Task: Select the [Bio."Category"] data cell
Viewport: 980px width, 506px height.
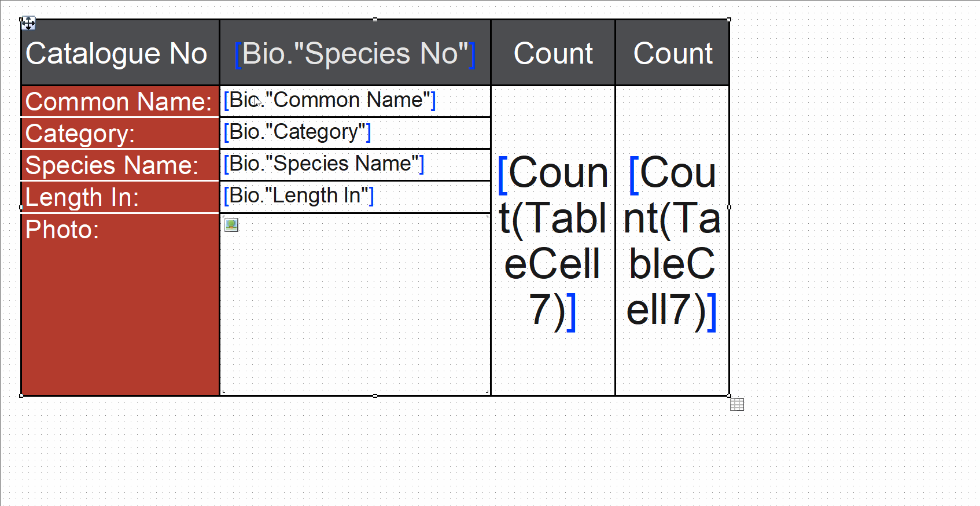Action: point(355,133)
